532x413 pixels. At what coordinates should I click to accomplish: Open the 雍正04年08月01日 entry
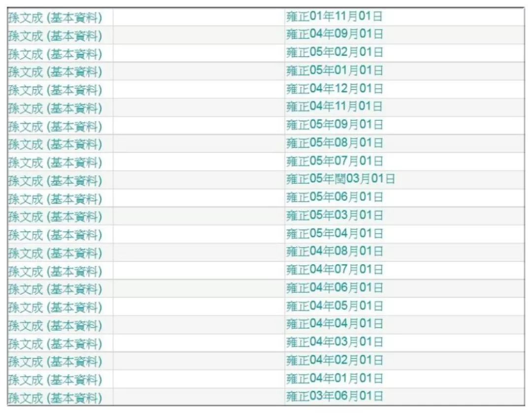click(x=334, y=252)
